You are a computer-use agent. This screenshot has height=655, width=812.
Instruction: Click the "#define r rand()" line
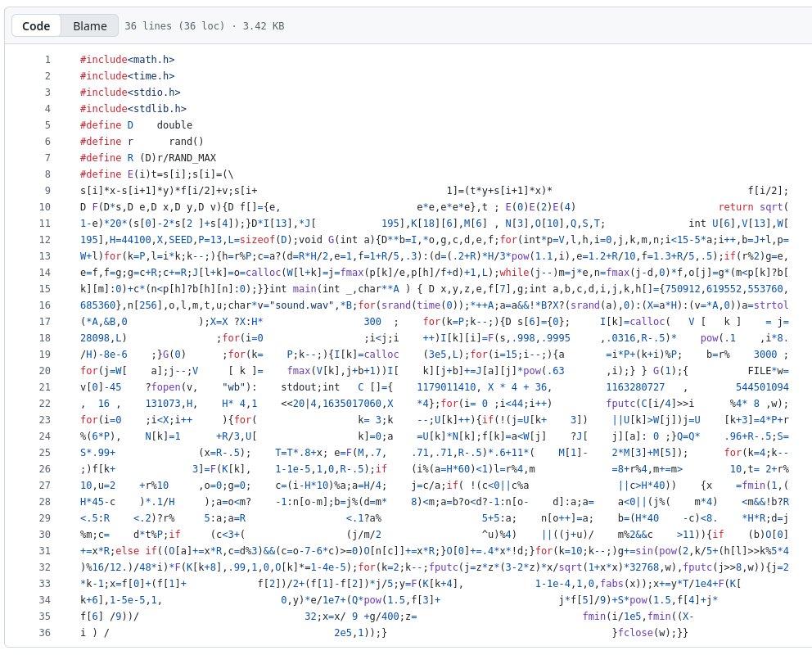coord(142,142)
